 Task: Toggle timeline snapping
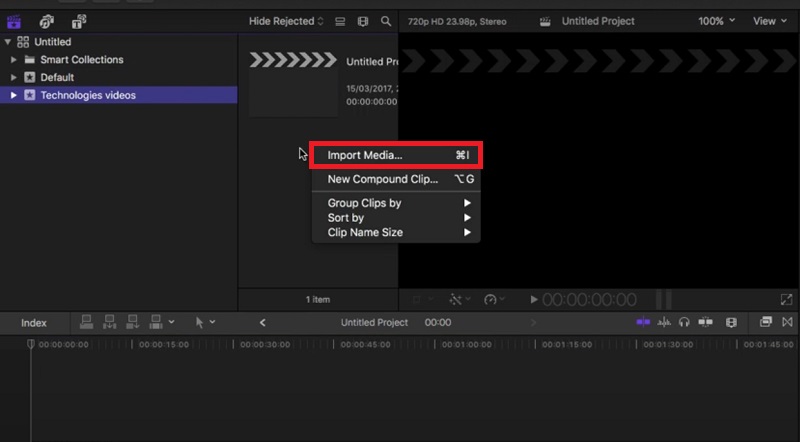pos(705,322)
